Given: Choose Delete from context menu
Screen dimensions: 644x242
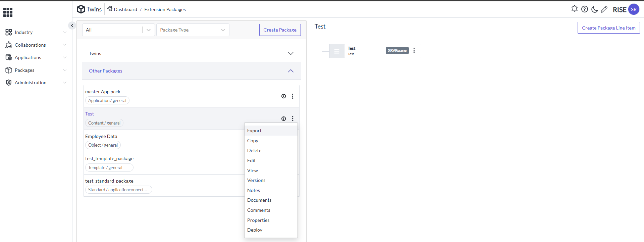Looking at the screenshot, I should pyautogui.click(x=271, y=150).
